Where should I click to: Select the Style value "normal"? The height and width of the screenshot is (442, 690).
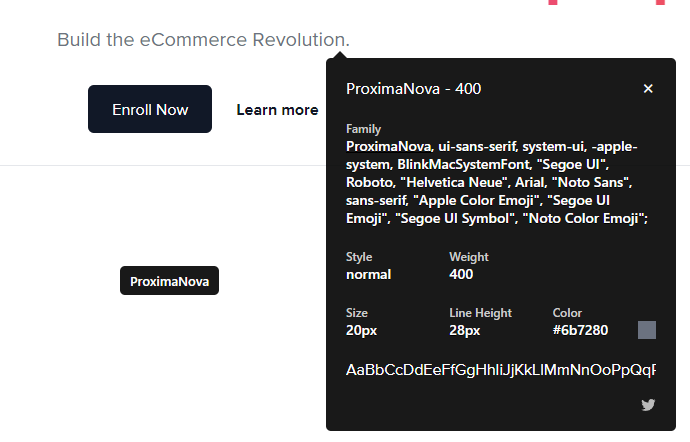[x=368, y=274]
